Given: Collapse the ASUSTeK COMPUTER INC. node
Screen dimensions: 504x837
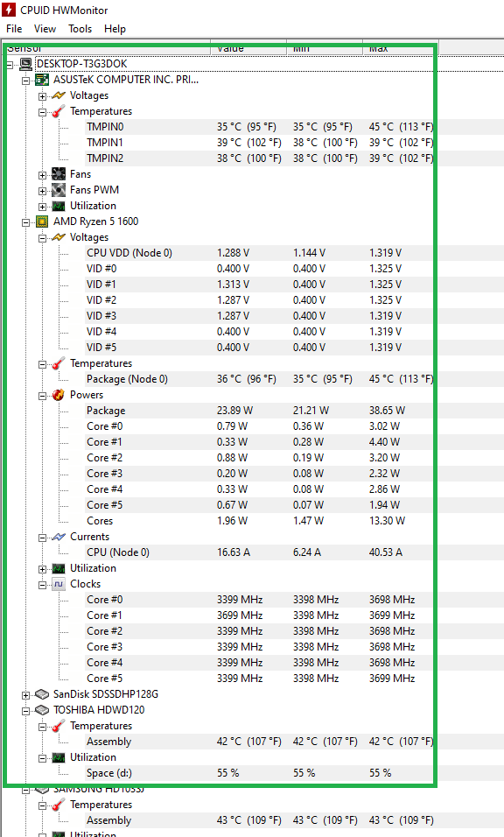Looking at the screenshot, I should 25,81.
